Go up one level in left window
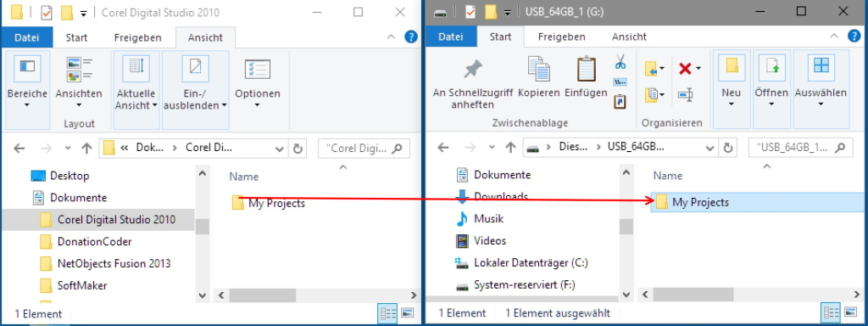 (x=86, y=148)
